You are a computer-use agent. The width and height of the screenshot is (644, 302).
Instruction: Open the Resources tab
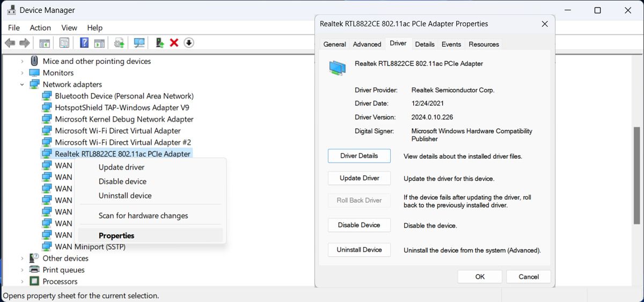pos(484,45)
